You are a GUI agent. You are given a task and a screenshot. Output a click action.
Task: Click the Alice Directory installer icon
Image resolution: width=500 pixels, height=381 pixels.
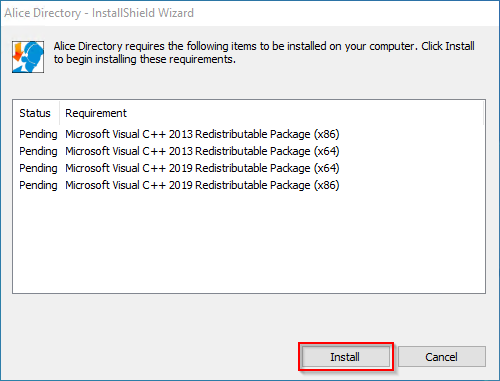28,57
